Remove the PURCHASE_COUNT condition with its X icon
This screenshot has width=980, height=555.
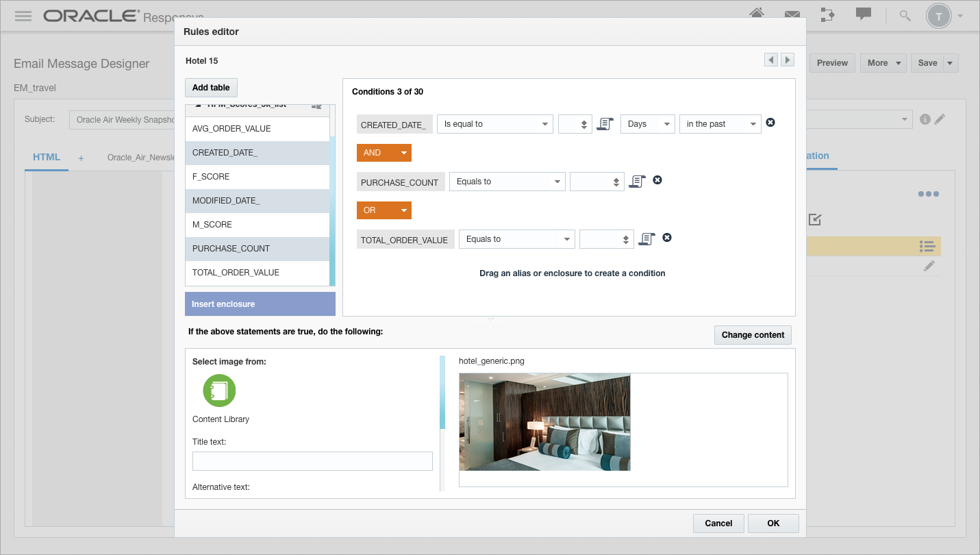pos(657,180)
